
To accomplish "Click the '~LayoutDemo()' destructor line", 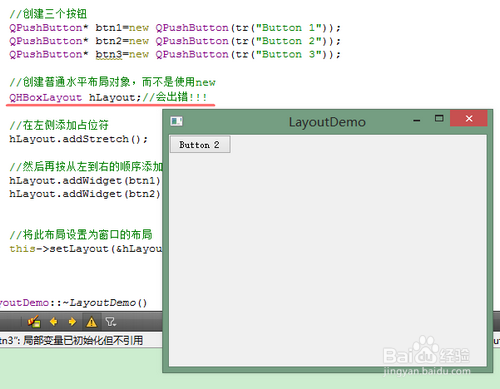I will click(x=73, y=303).
